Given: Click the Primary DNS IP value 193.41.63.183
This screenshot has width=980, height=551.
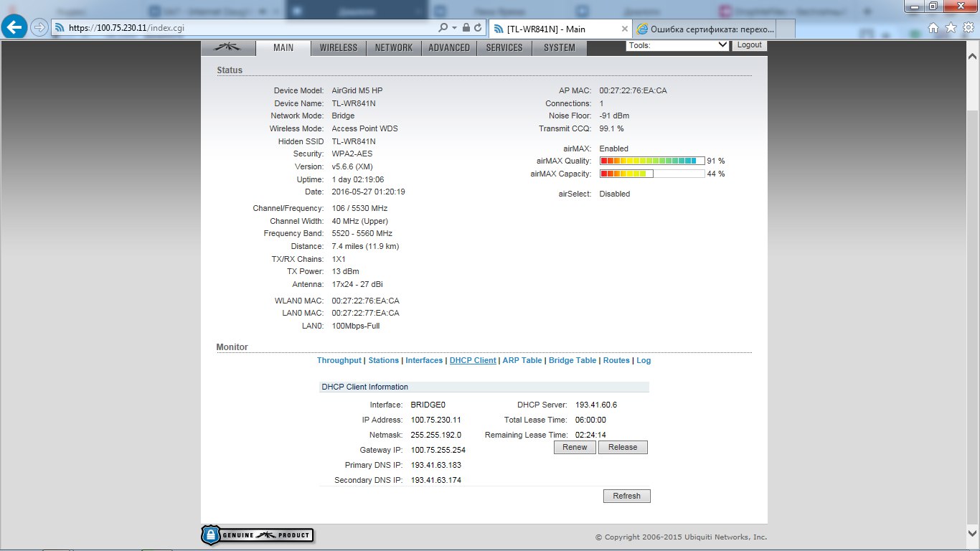Looking at the screenshot, I should coord(436,465).
